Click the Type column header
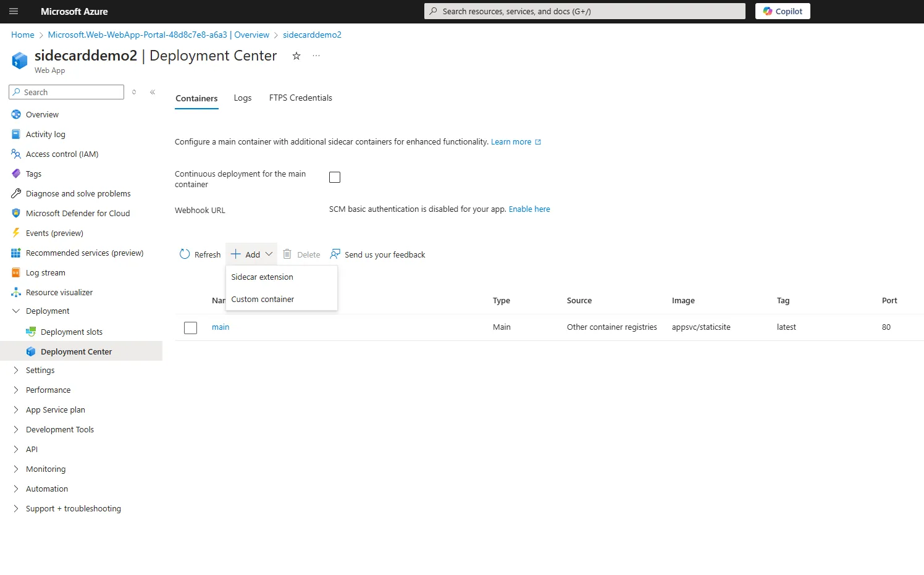 (x=502, y=300)
